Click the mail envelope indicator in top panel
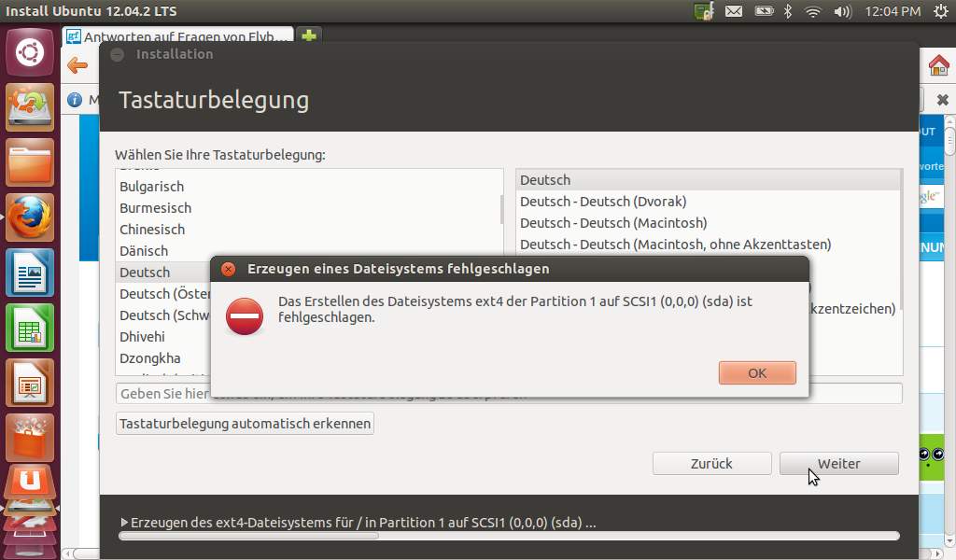The width and height of the screenshot is (956, 560). pyautogui.click(x=734, y=11)
